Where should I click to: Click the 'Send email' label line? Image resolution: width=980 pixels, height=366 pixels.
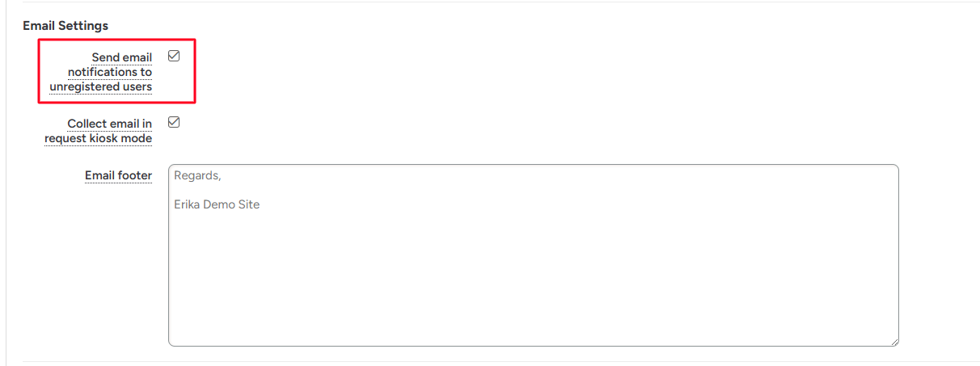pyautogui.click(x=121, y=57)
